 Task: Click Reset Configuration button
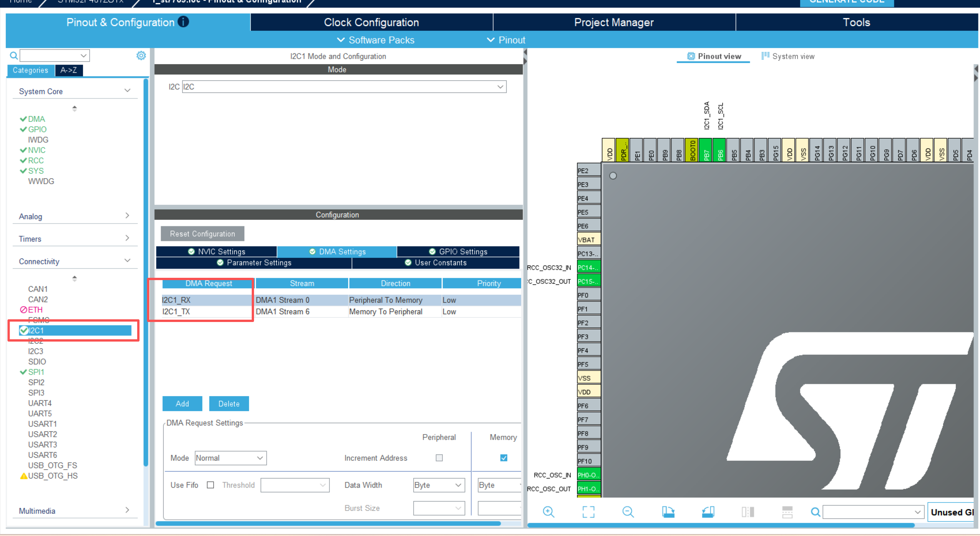(202, 234)
